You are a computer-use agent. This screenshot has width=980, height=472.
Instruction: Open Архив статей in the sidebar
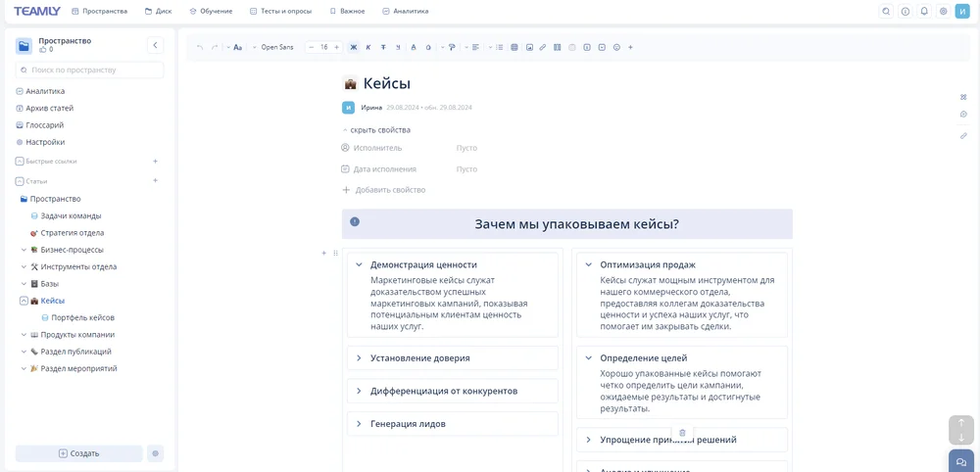click(44, 108)
